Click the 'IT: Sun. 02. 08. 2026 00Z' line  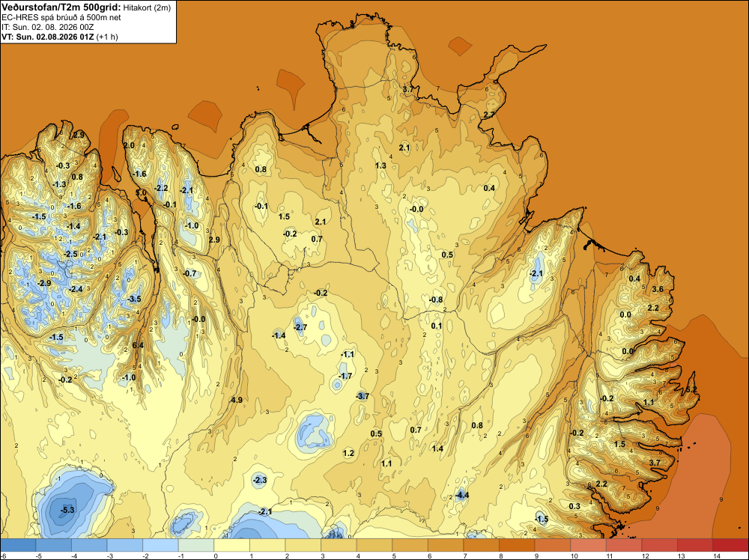(48, 27)
